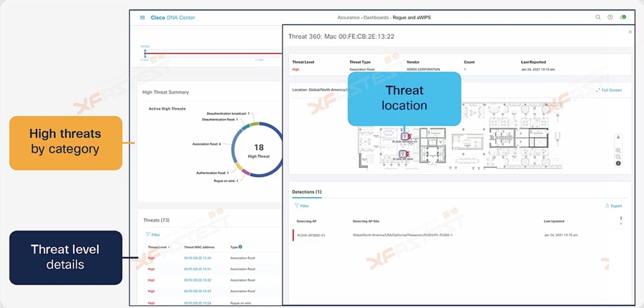Viewport: 644px width, 308px height.
Task: Open detections table column options menu
Action: pyautogui.click(x=621, y=221)
